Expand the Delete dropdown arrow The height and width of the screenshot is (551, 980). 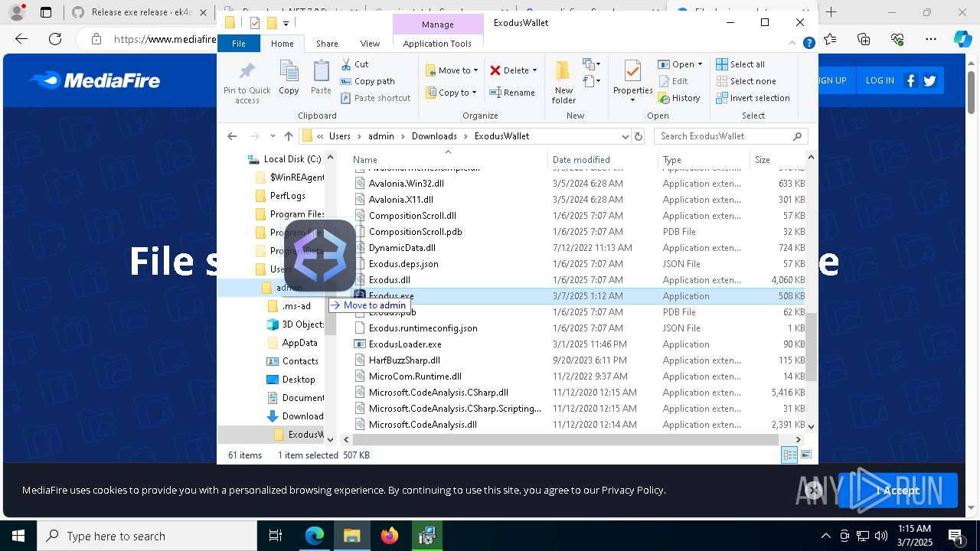[534, 70]
